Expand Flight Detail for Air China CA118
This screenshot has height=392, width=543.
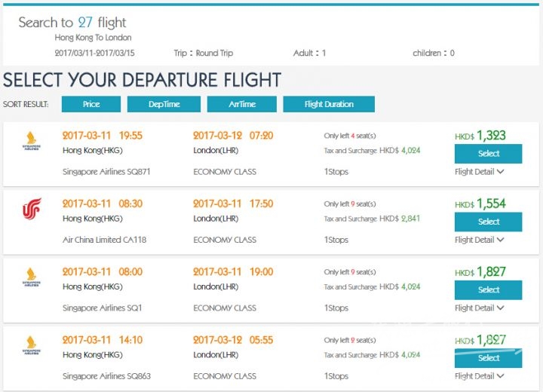480,240
